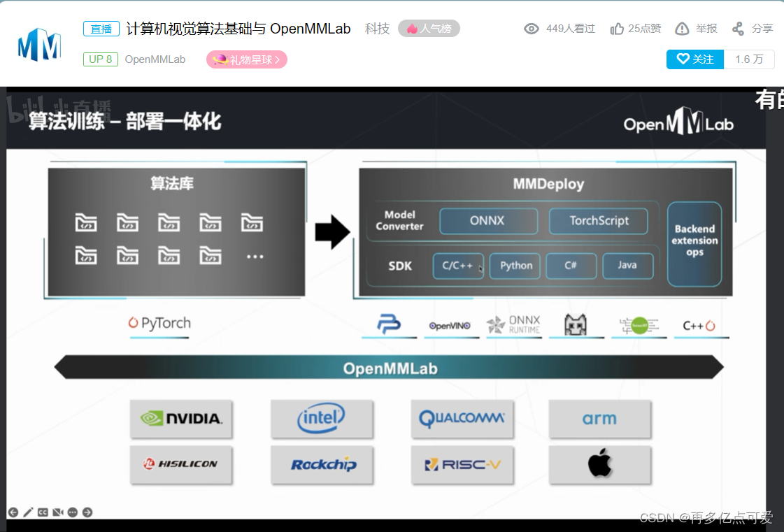Screen dimensions: 784x532
Task: Click the C++ torch logo
Action: [699, 326]
